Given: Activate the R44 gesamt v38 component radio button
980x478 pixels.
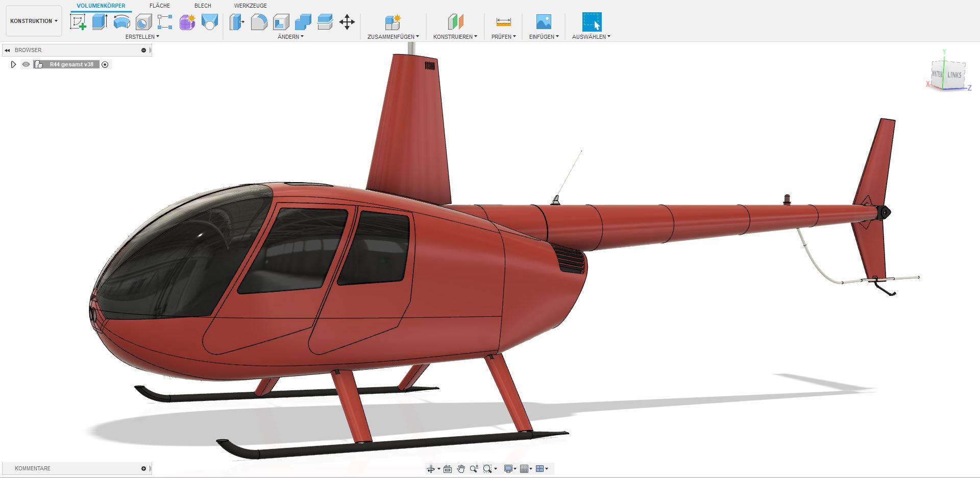Looking at the screenshot, I should click(x=105, y=64).
